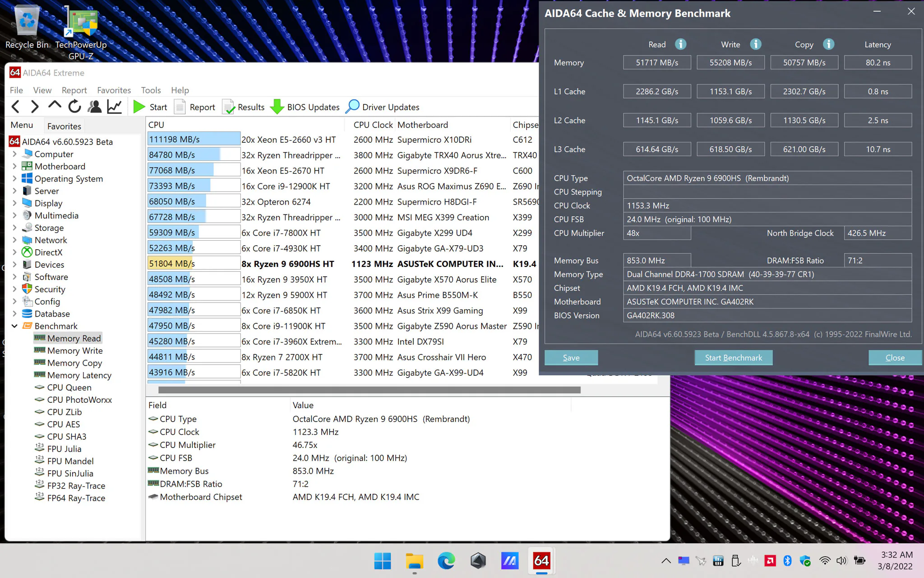Show info icon next to Copy column
The width and height of the screenshot is (924, 578).
tap(828, 44)
